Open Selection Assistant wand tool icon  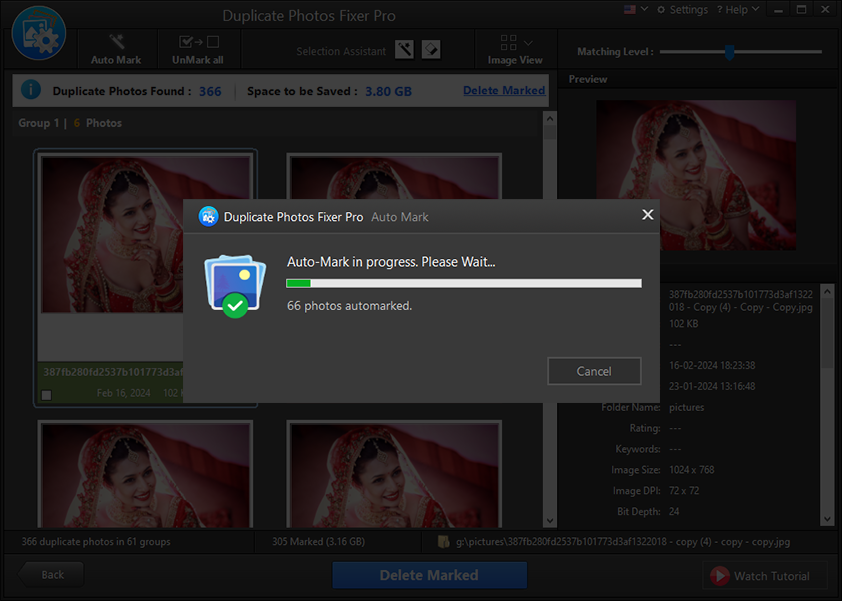[x=404, y=50]
